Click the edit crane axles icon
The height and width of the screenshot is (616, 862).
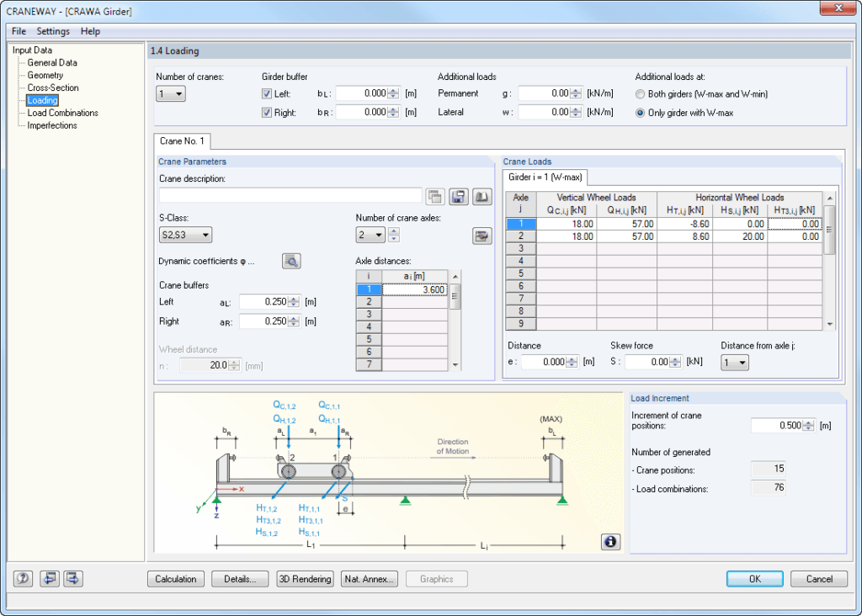coord(482,236)
